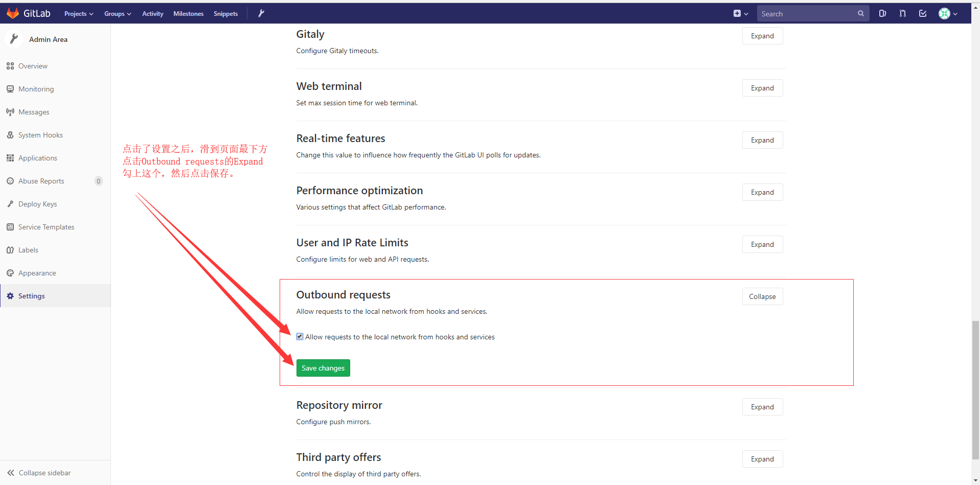Click the Deploy Keys key icon
Screen dimensions: 980x485
(x=10, y=204)
